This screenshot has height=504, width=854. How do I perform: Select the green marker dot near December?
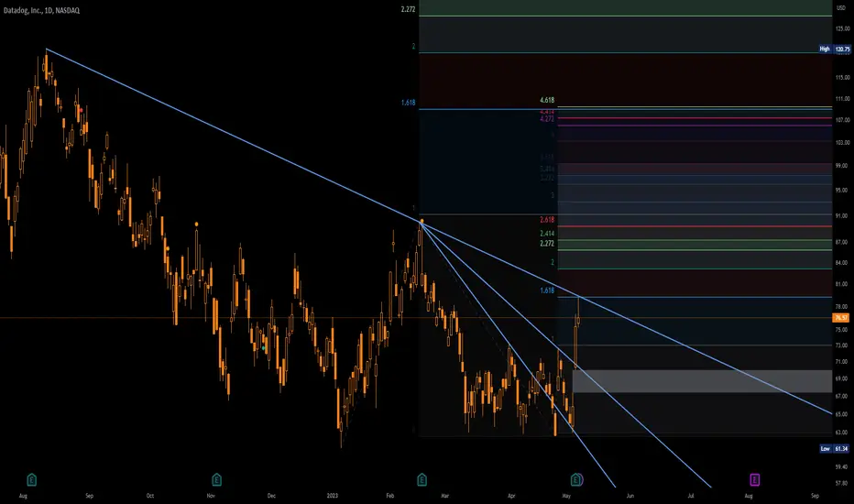(x=264, y=347)
